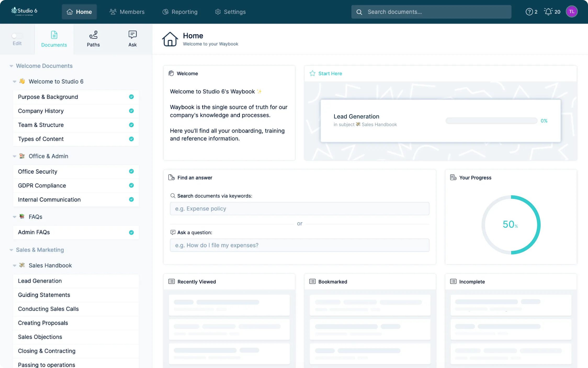This screenshot has width=588, height=368.
Task: Click the search magnifier in top bar
Action: (359, 12)
